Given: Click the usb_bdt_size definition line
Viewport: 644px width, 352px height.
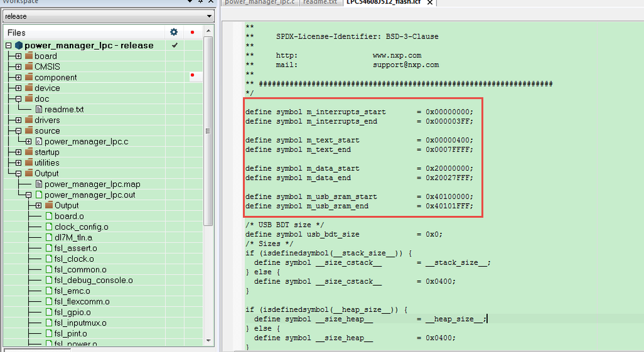Looking at the screenshot, I should 344,235.
